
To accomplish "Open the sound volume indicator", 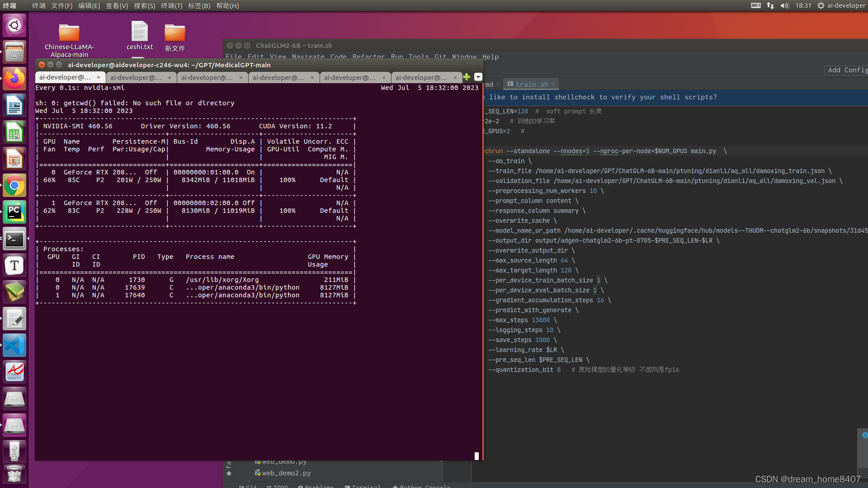I will (784, 5).
